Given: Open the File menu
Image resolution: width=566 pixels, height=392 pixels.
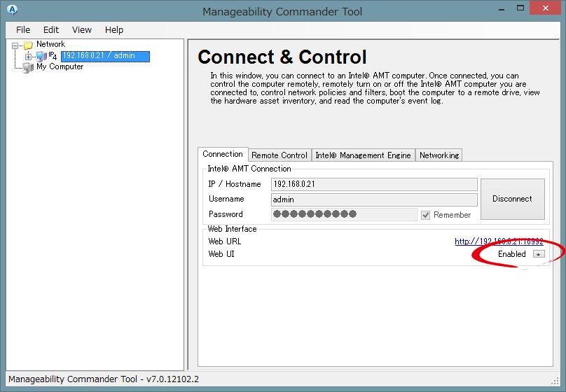Looking at the screenshot, I should coord(23,30).
